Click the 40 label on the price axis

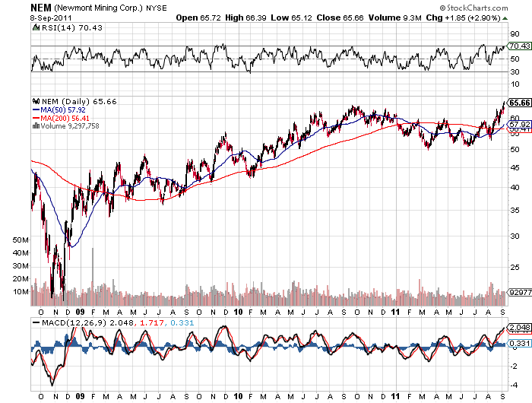pos(515,187)
